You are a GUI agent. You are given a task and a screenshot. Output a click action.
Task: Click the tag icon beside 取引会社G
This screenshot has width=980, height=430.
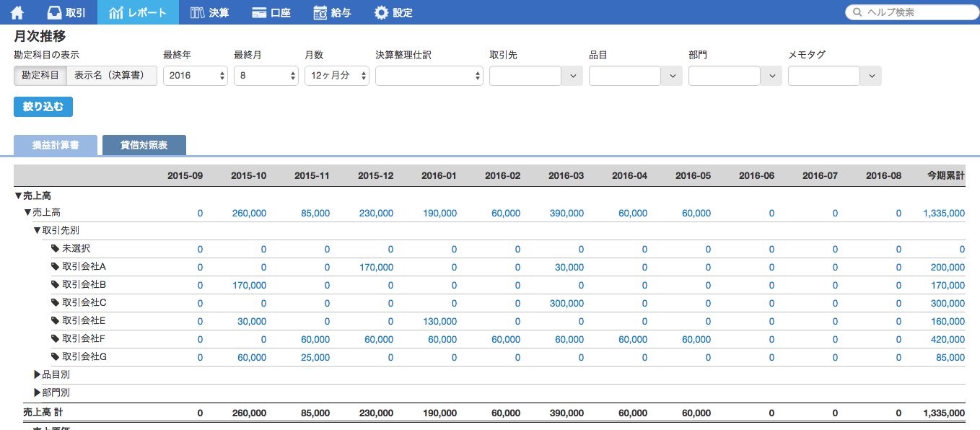[55, 357]
